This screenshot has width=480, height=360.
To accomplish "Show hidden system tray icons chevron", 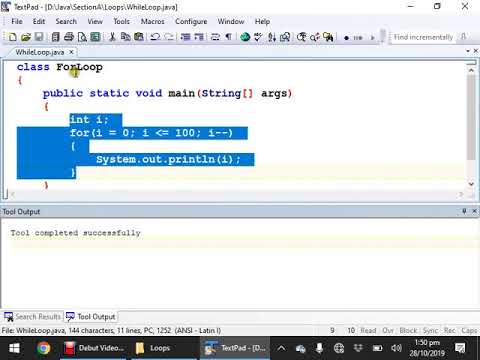I will click(x=281, y=348).
